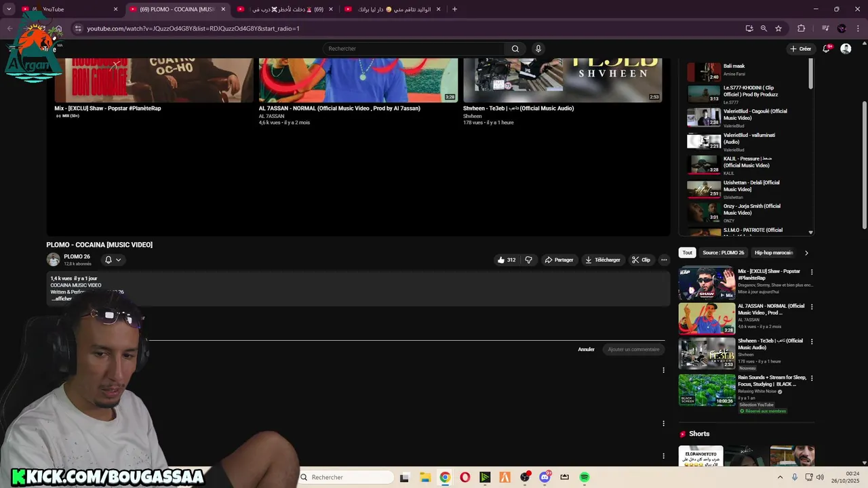This screenshot has width=868, height=488.
Task: Open options for Mix - Shaw Popstar recommendation
Action: tap(812, 272)
